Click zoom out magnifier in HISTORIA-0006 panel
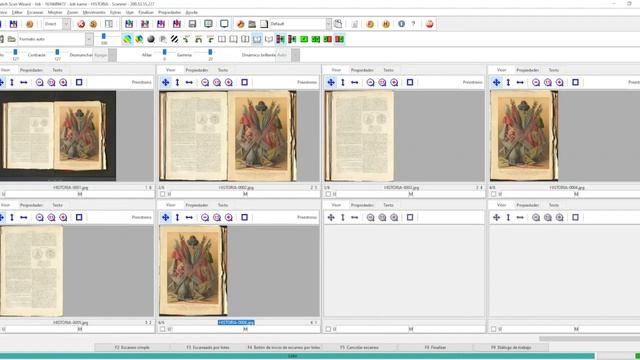Viewport: 640px width, 360px height. click(205, 218)
